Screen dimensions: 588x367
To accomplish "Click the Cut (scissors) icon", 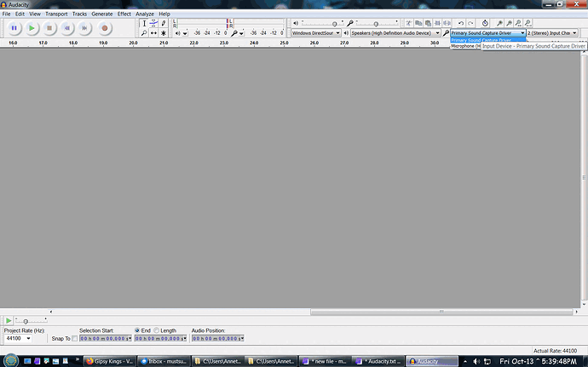I will (x=409, y=23).
